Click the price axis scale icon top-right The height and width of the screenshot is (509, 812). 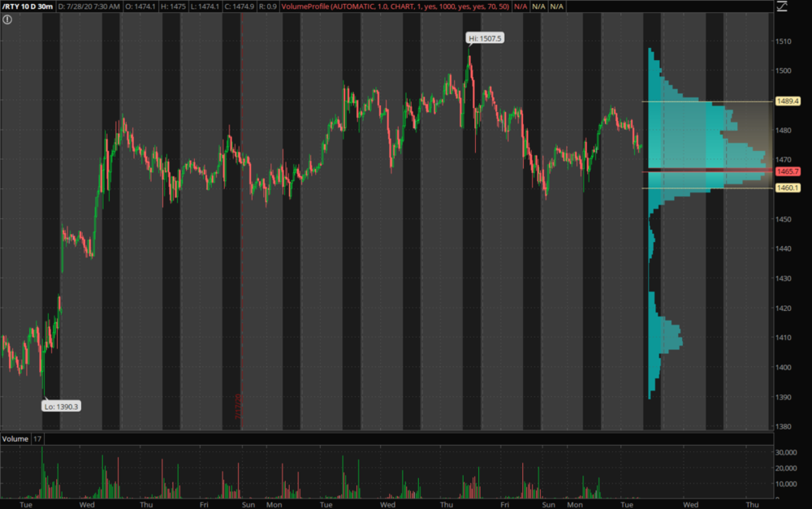(782, 6)
